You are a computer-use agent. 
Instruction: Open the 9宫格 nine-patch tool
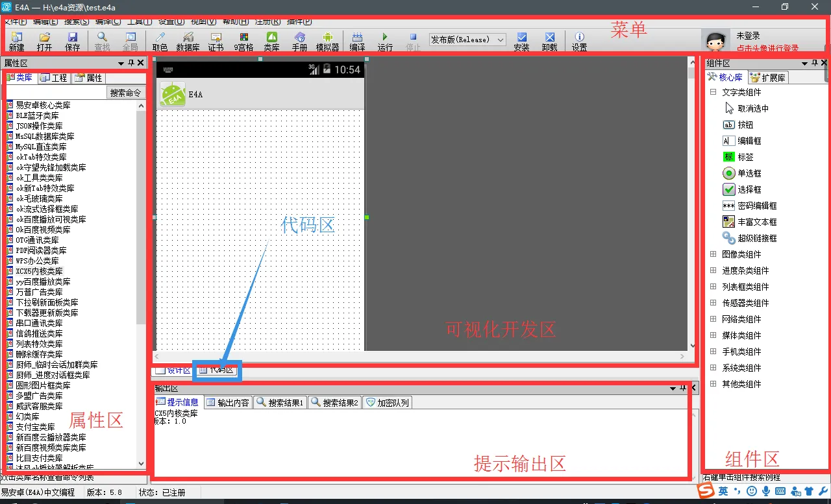click(x=243, y=42)
